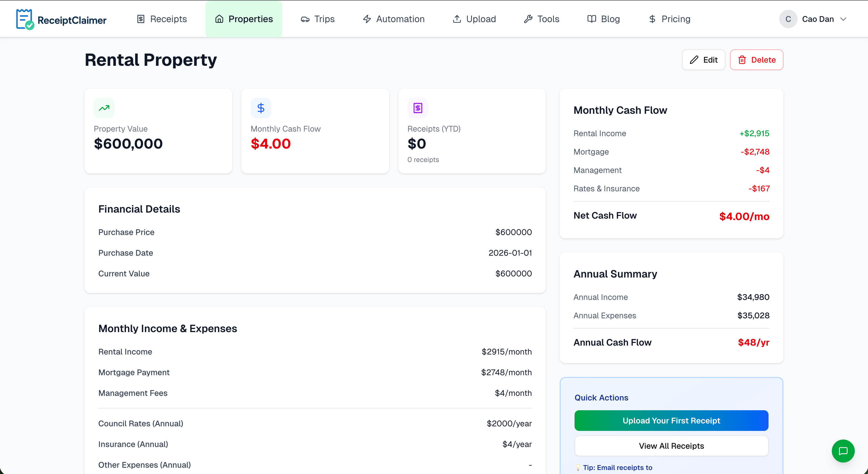Click the upload arrow icon in navbar

457,19
